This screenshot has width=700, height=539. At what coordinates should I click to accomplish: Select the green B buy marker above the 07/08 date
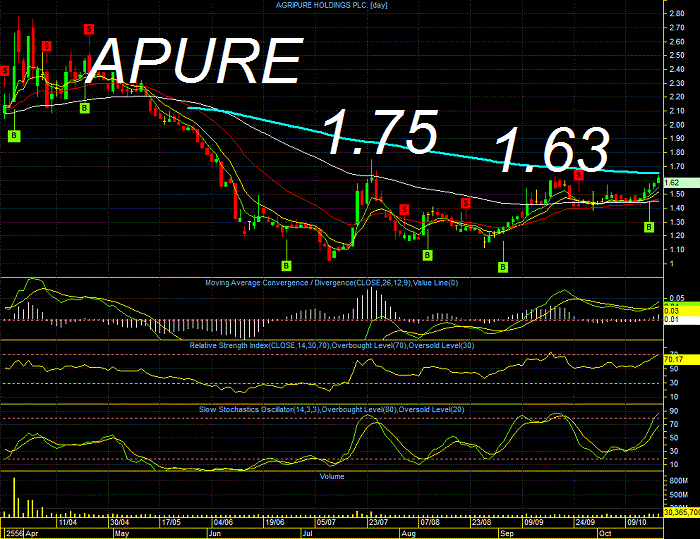tap(427, 255)
